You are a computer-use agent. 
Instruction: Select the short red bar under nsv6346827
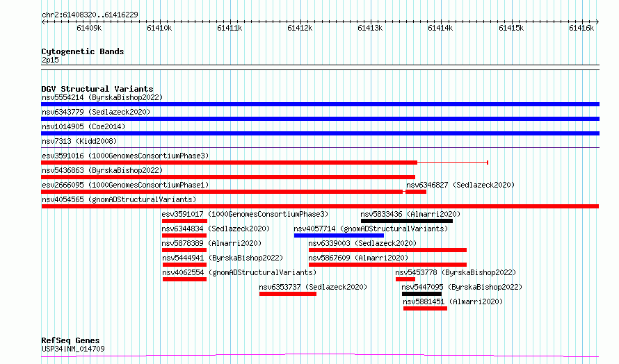coord(416,192)
